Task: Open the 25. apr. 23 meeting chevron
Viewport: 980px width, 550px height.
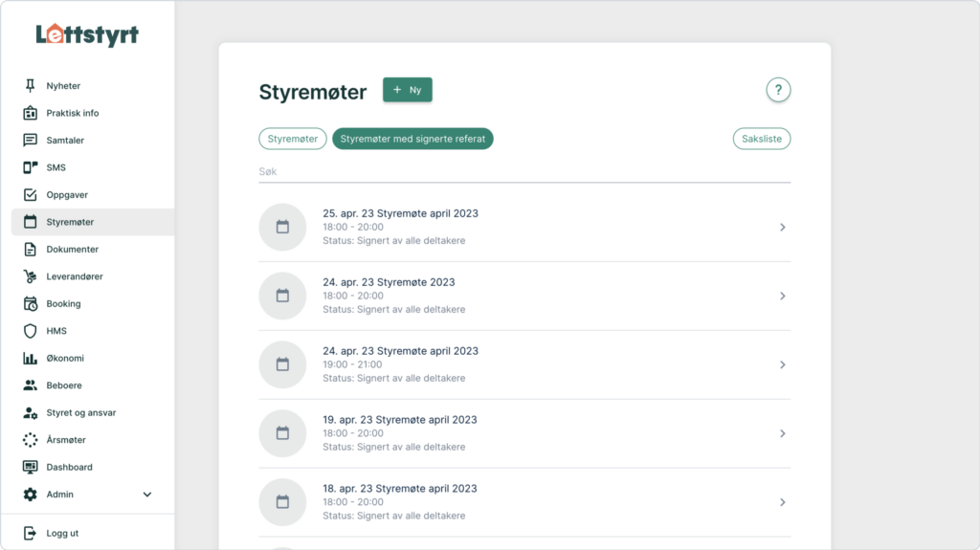Action: click(x=782, y=228)
